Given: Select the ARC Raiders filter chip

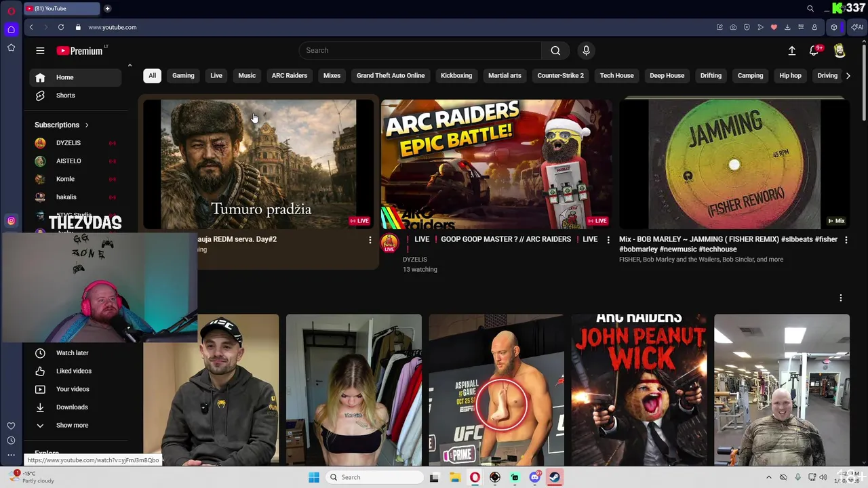Looking at the screenshot, I should (x=290, y=75).
